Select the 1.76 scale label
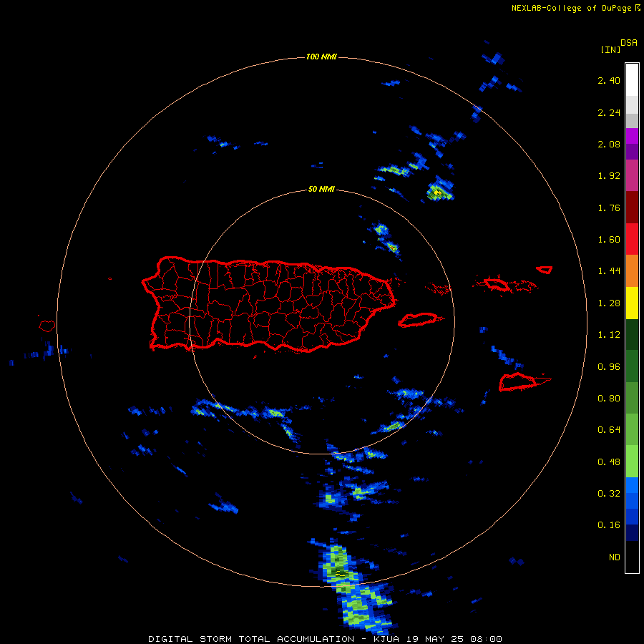The height and width of the screenshot is (644, 644). (x=609, y=208)
